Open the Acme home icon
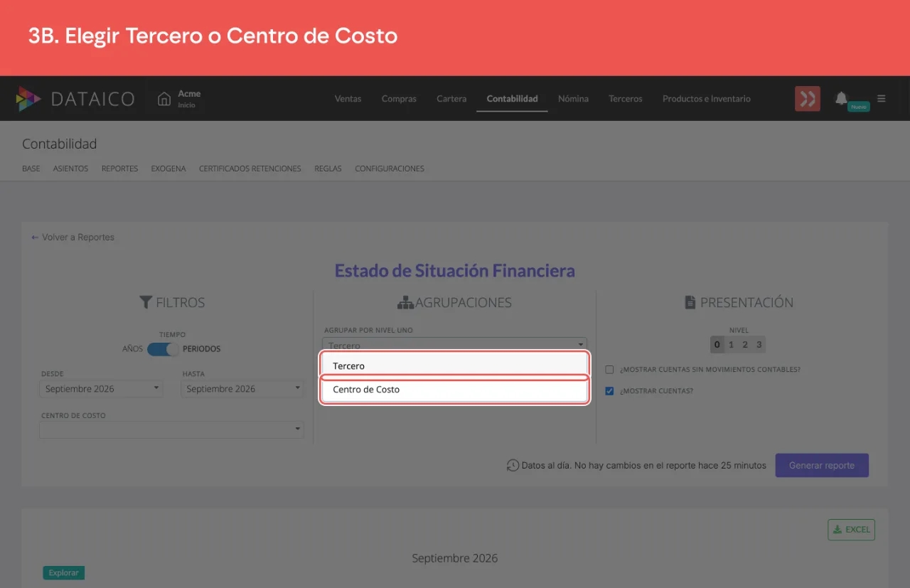 pyautogui.click(x=164, y=99)
